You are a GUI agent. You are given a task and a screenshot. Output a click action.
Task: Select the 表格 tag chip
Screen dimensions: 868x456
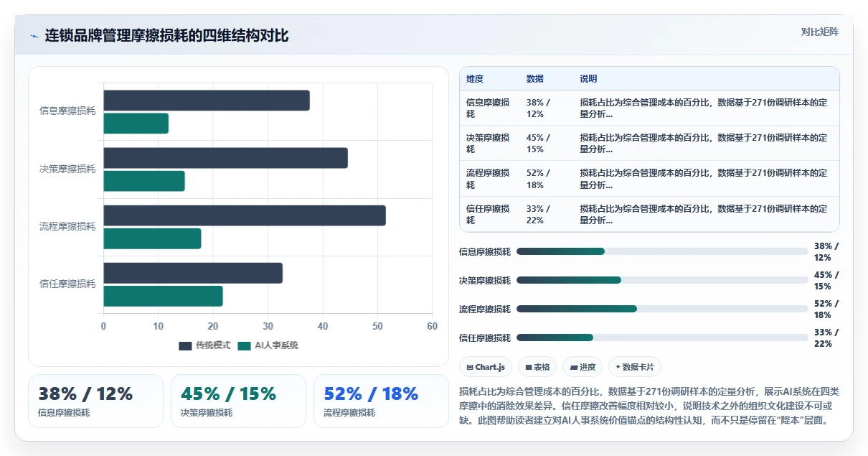tap(537, 367)
